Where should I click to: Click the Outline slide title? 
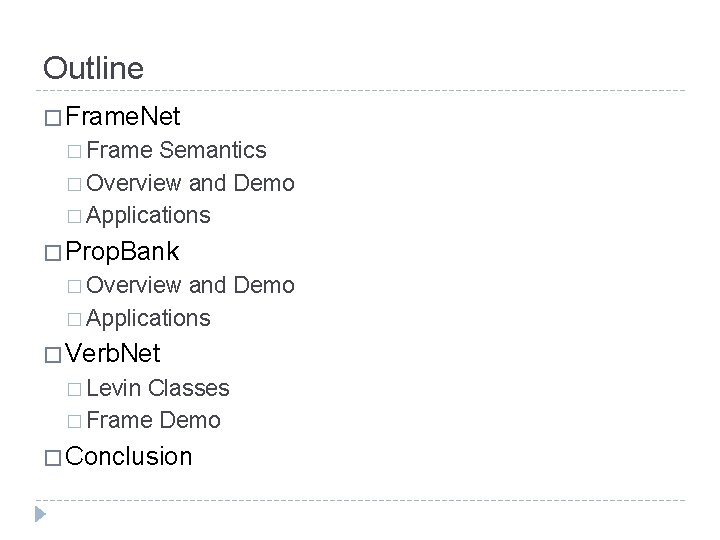coord(93,68)
